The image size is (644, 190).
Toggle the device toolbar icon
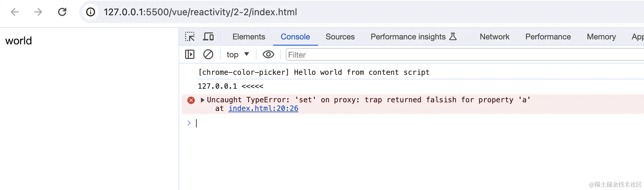point(208,37)
